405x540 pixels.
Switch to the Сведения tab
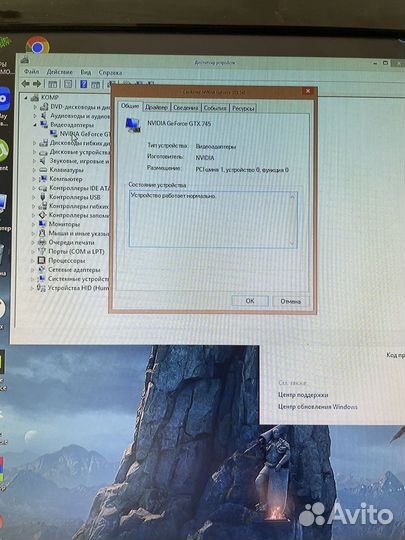pos(186,108)
